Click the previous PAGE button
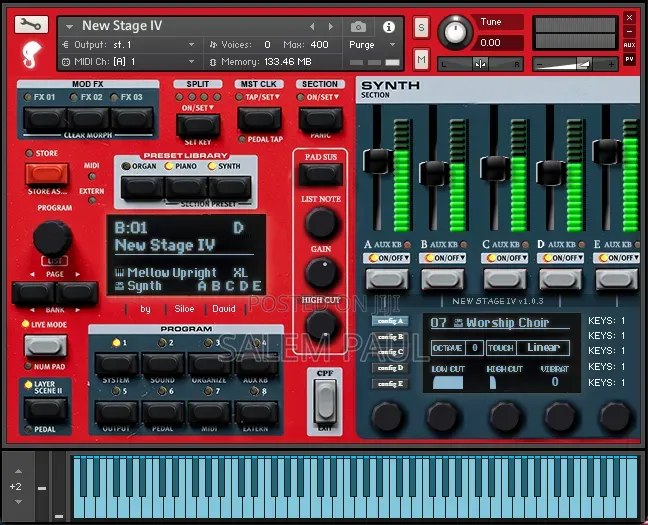 33,293
